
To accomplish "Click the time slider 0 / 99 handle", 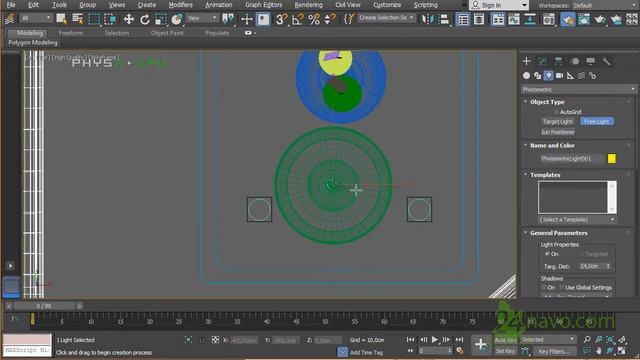I will pos(44,306).
